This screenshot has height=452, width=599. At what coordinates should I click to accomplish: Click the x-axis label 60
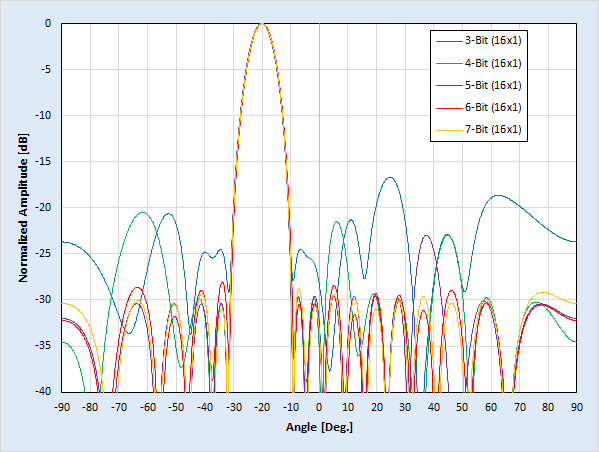pos(491,407)
